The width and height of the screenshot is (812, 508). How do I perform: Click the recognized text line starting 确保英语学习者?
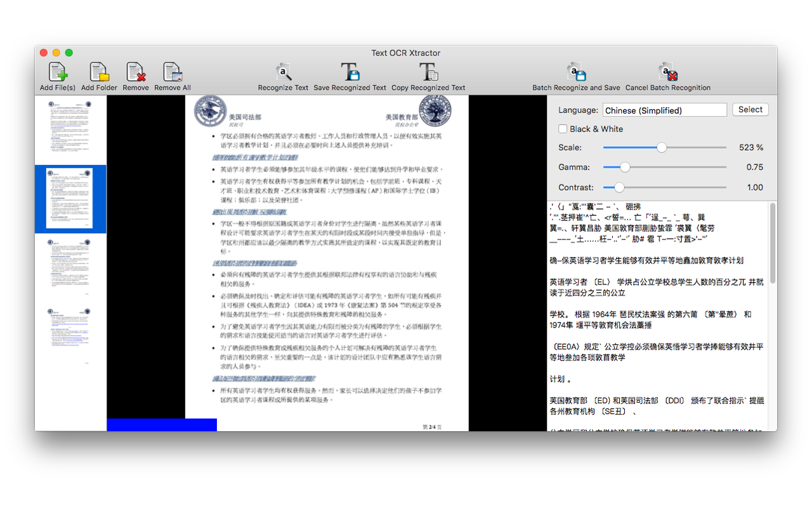click(x=646, y=260)
